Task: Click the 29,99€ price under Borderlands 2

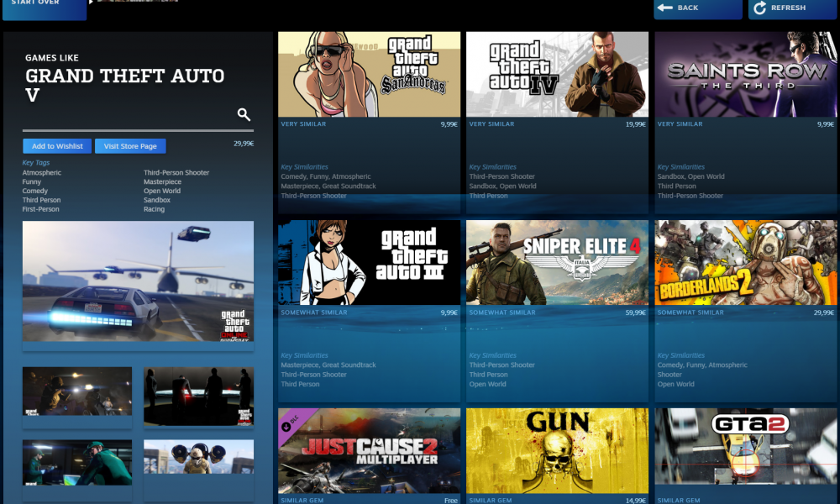Action: pyautogui.click(x=824, y=312)
